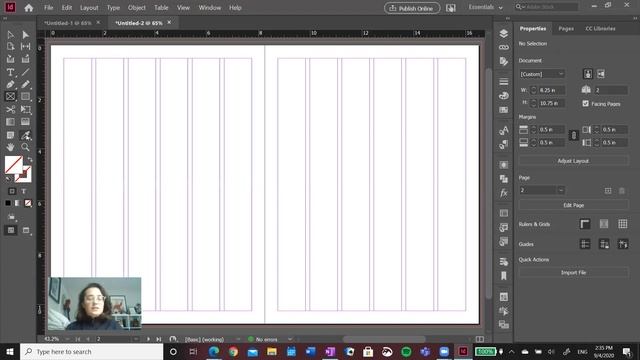Select the Gap tool
The image size is (640, 360).
[x=25, y=47]
